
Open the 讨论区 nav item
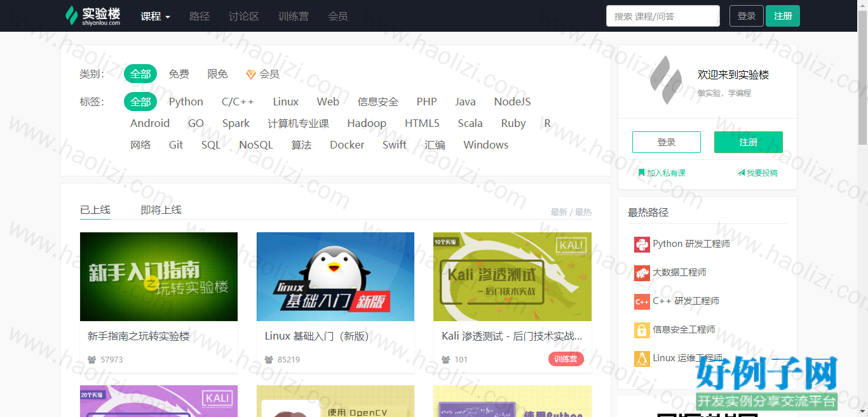pyautogui.click(x=244, y=17)
